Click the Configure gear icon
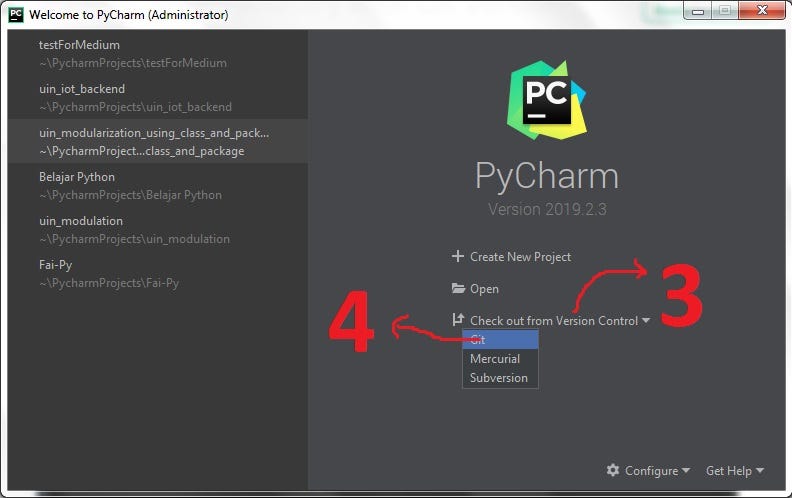The image size is (792, 498). coord(613,470)
